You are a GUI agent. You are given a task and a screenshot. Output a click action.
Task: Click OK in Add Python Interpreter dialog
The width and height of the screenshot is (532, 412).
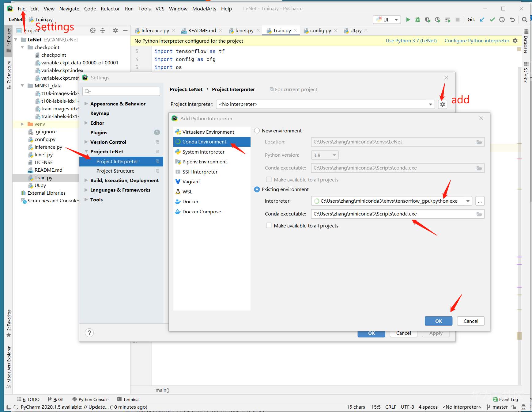[x=438, y=321]
